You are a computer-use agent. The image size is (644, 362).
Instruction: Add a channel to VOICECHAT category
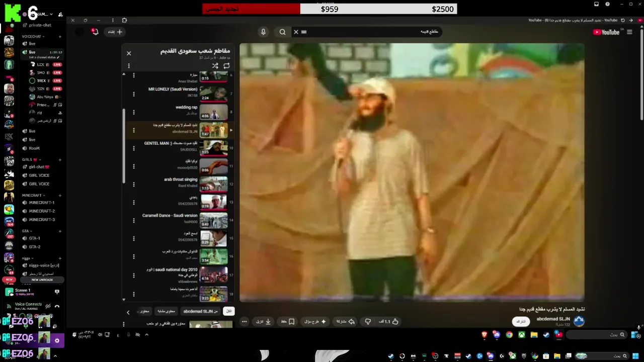coord(60,37)
